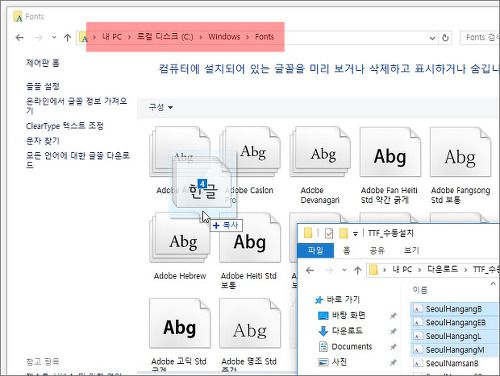
Task: Expand address bar history dropdown in Fonts window
Action: coord(432,38)
